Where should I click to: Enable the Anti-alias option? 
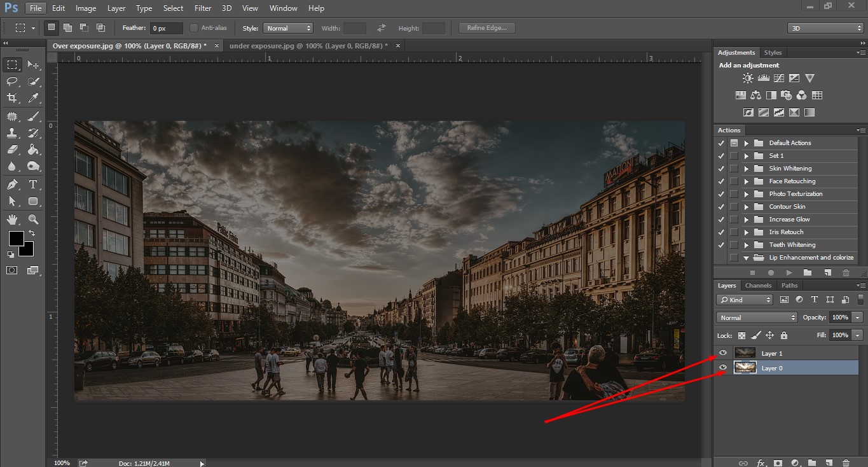194,27
